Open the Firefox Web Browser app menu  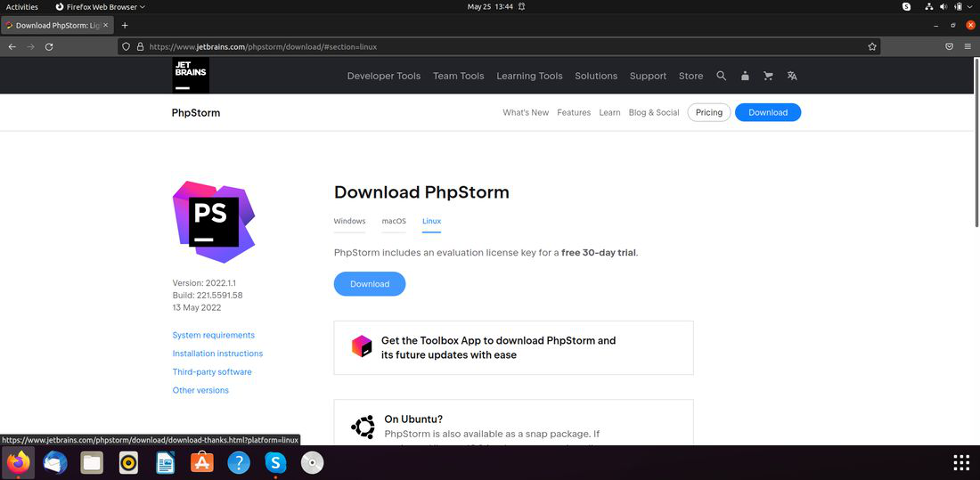point(100,7)
